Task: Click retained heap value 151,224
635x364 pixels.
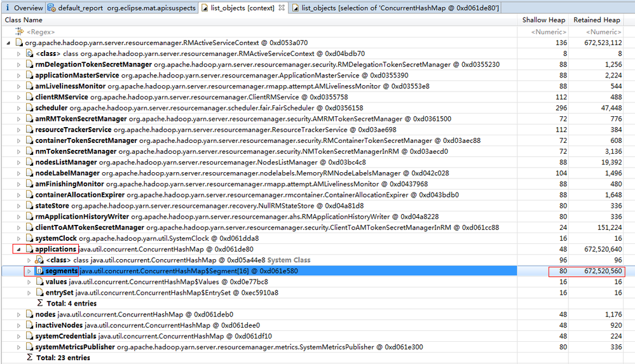Action: 610,227
